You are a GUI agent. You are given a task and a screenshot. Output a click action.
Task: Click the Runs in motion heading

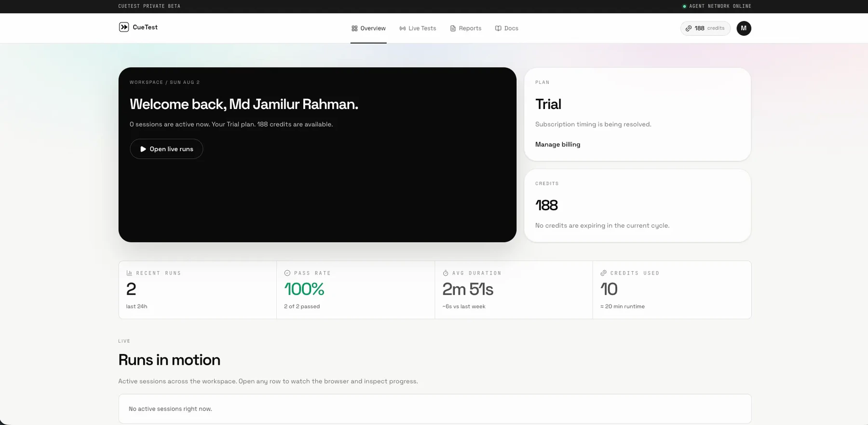tap(169, 360)
